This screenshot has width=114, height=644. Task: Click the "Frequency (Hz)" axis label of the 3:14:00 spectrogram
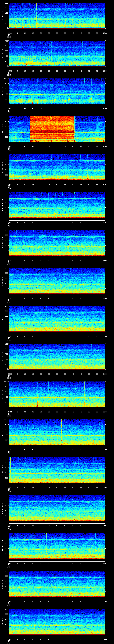[x=3, y=16]
